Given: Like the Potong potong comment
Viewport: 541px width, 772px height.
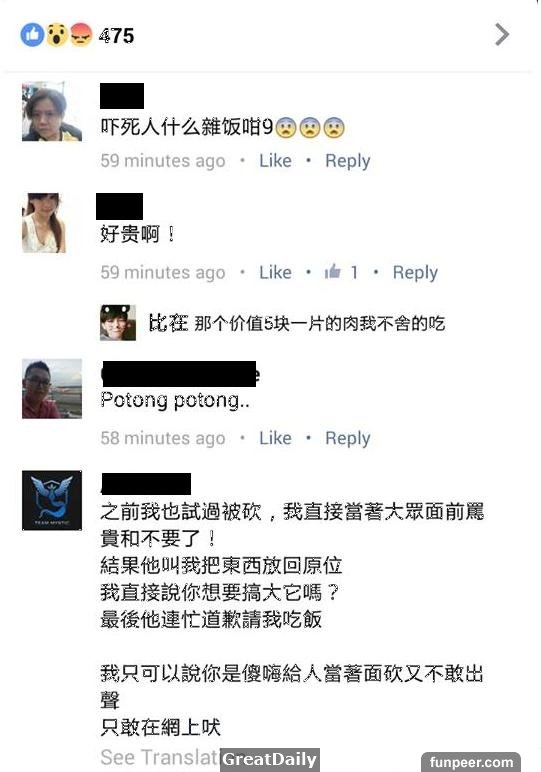Looking at the screenshot, I should point(275,438).
